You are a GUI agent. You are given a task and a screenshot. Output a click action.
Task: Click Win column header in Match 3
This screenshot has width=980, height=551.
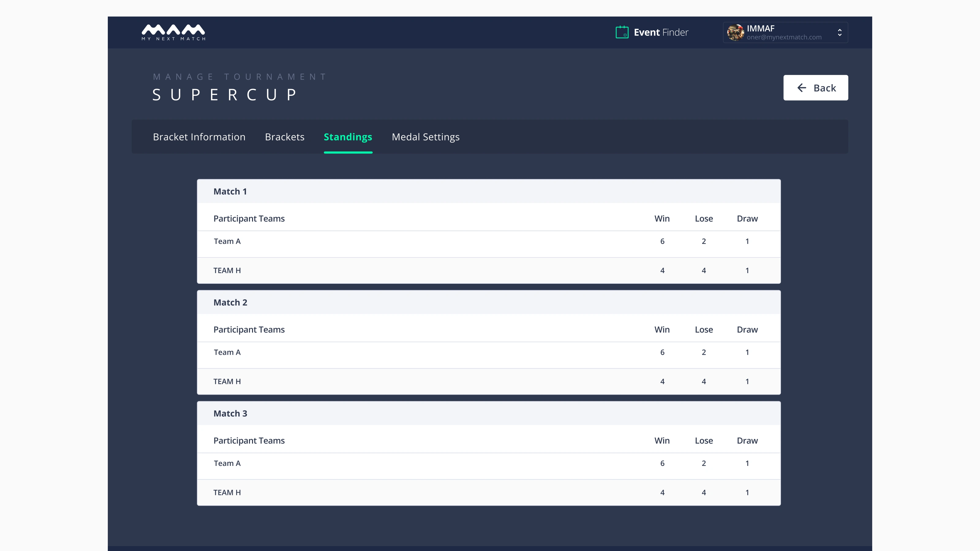(662, 441)
